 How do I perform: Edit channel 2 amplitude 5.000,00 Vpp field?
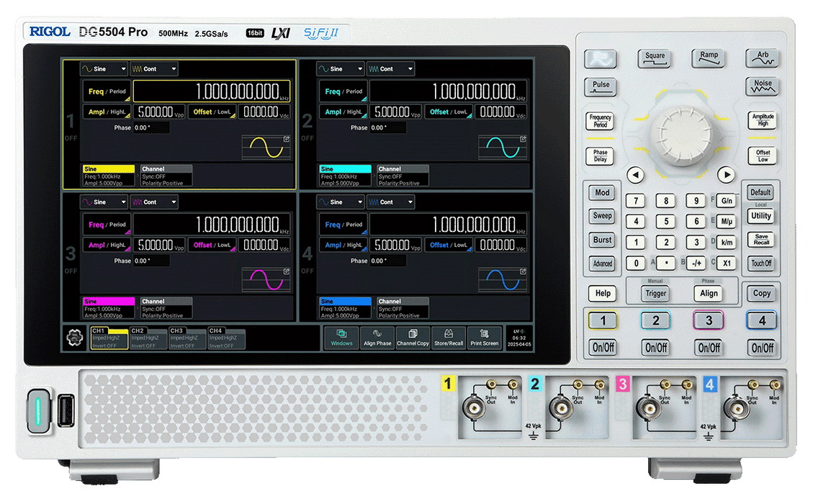point(397,112)
